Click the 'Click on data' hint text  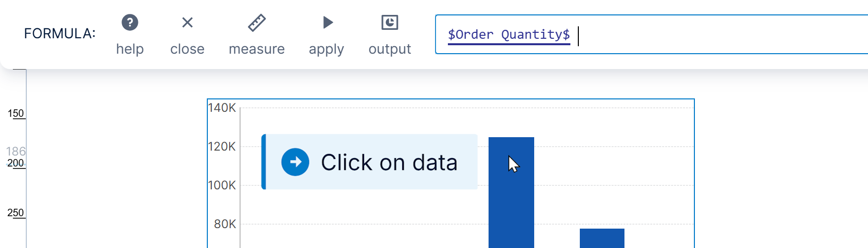tap(389, 163)
